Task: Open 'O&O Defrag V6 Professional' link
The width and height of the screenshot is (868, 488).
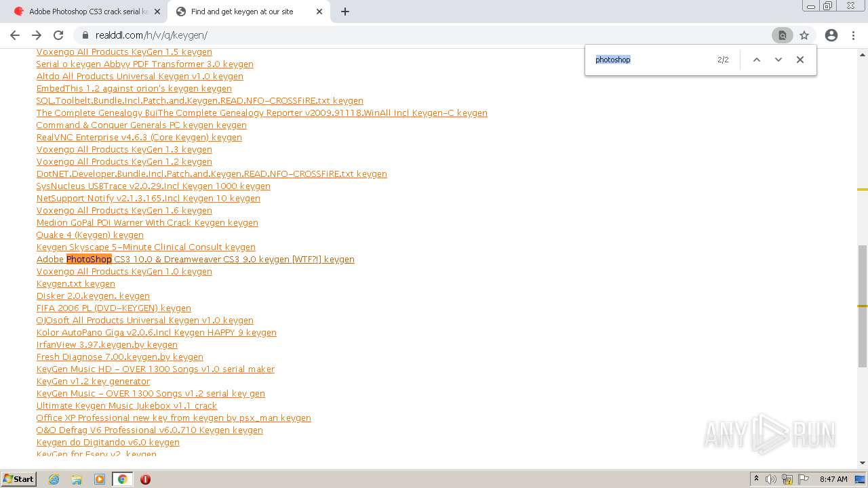Action: (150, 430)
